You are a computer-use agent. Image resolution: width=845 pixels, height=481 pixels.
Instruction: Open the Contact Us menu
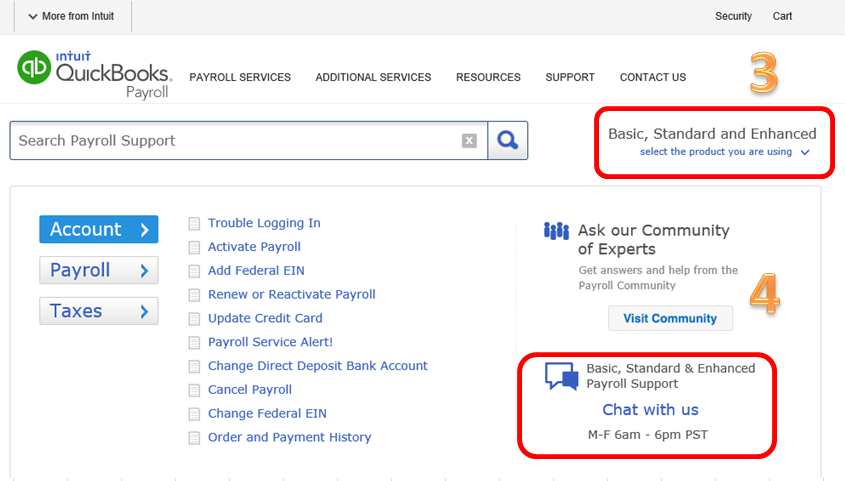tap(653, 77)
